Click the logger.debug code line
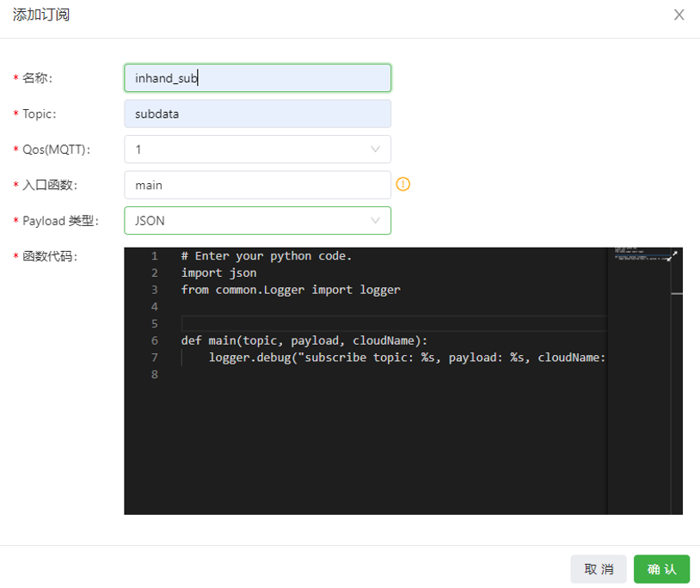The width and height of the screenshot is (700, 588). coord(407,358)
